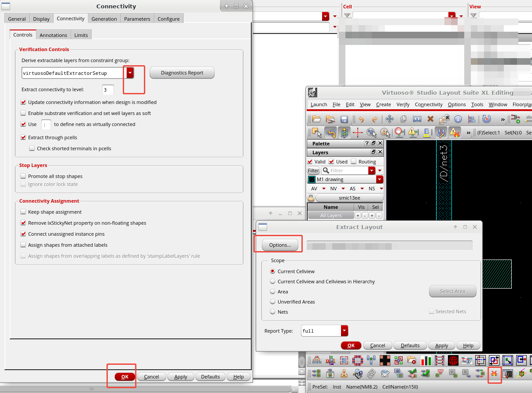Select the Copy tool icon

tap(403, 119)
